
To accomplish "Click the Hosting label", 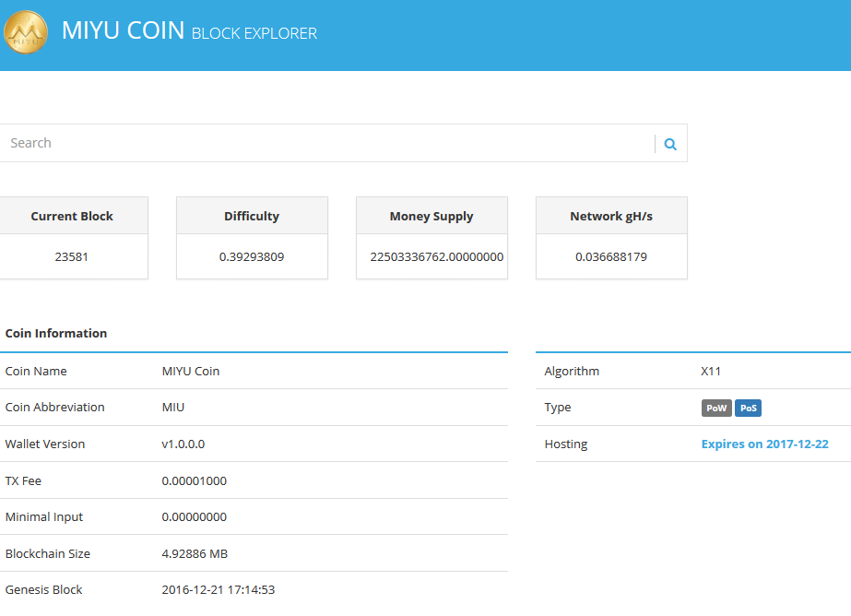I will point(565,444).
